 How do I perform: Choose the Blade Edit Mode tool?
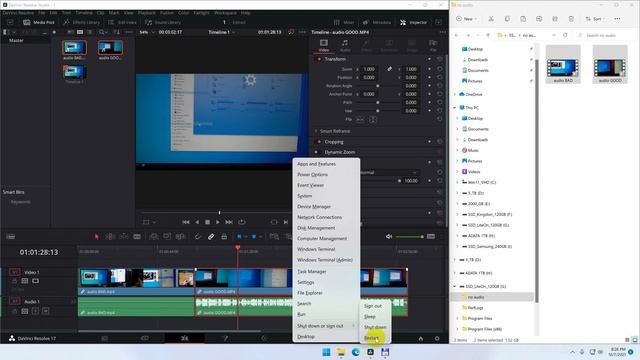point(137,236)
